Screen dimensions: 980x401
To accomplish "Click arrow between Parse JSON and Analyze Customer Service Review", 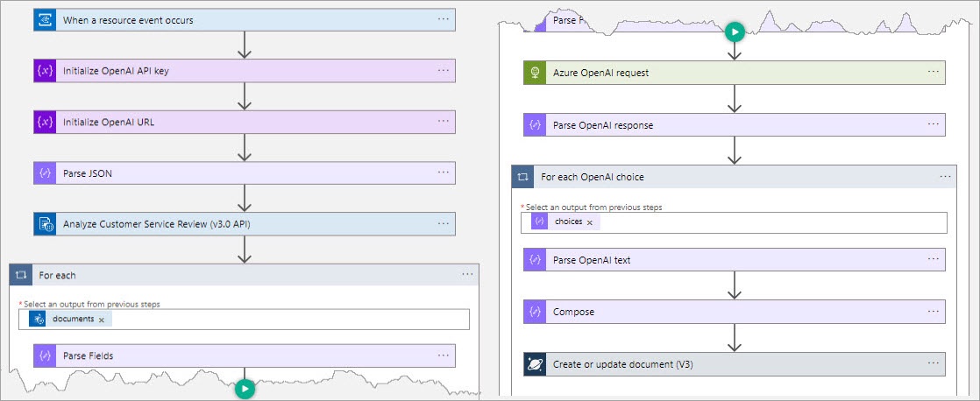I will click(x=245, y=200).
